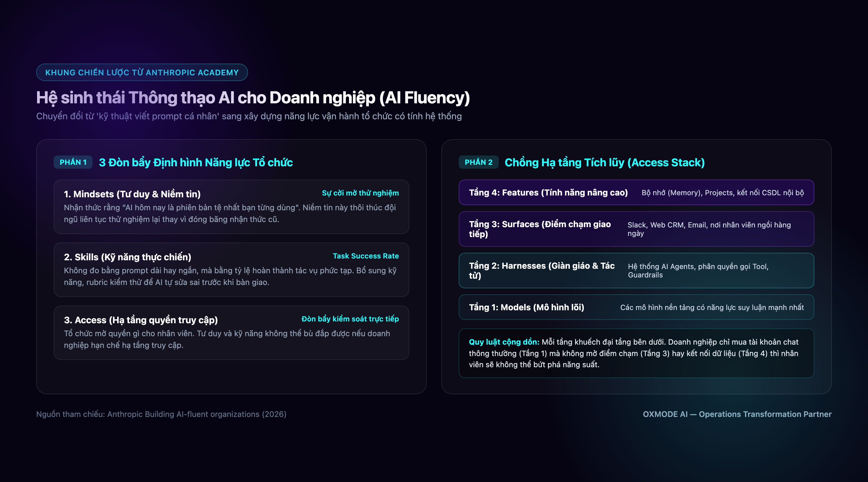The image size is (868, 482).
Task: Click 'OXMODE AI — Operations Transformation Partner' footer
Action: (x=737, y=414)
